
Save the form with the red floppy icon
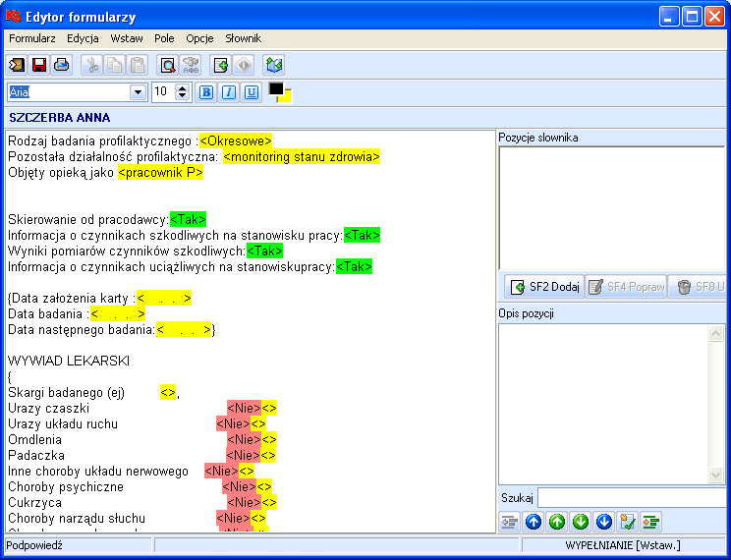click(x=39, y=65)
